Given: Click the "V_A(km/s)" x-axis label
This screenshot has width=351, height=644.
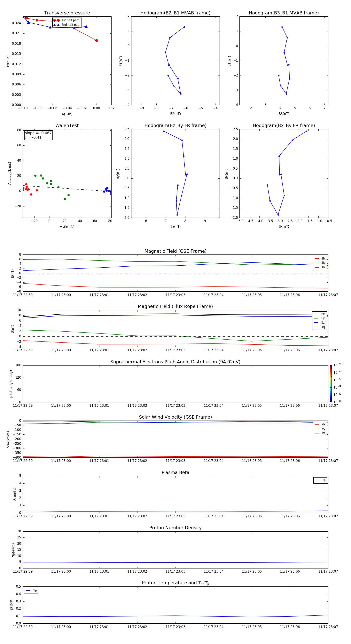Looking at the screenshot, I should click(67, 227).
